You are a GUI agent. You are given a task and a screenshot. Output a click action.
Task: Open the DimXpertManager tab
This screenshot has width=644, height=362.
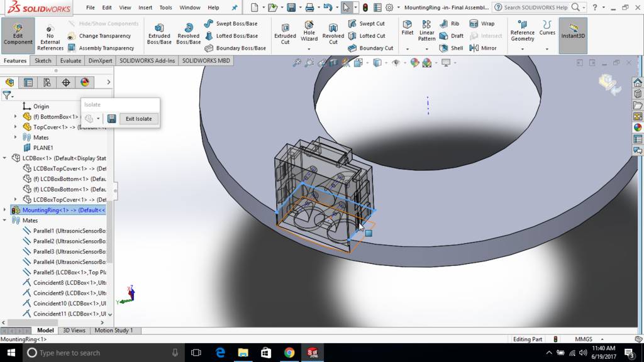click(x=65, y=82)
